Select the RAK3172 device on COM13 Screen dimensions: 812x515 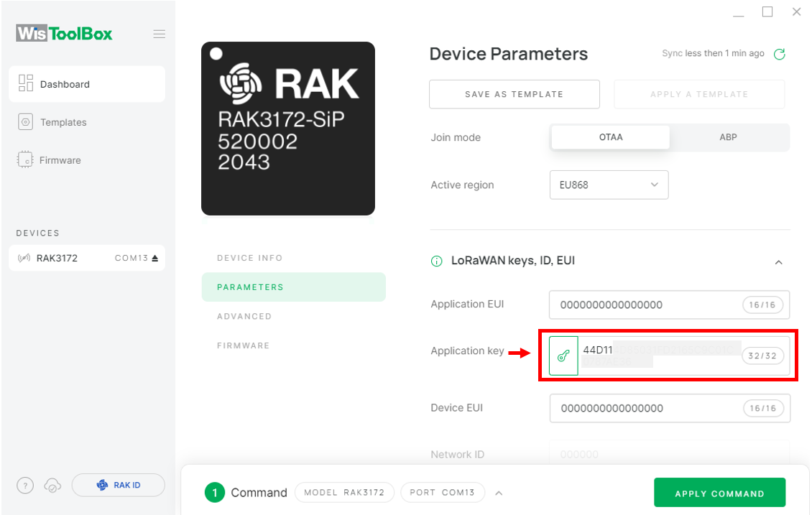tap(87, 258)
